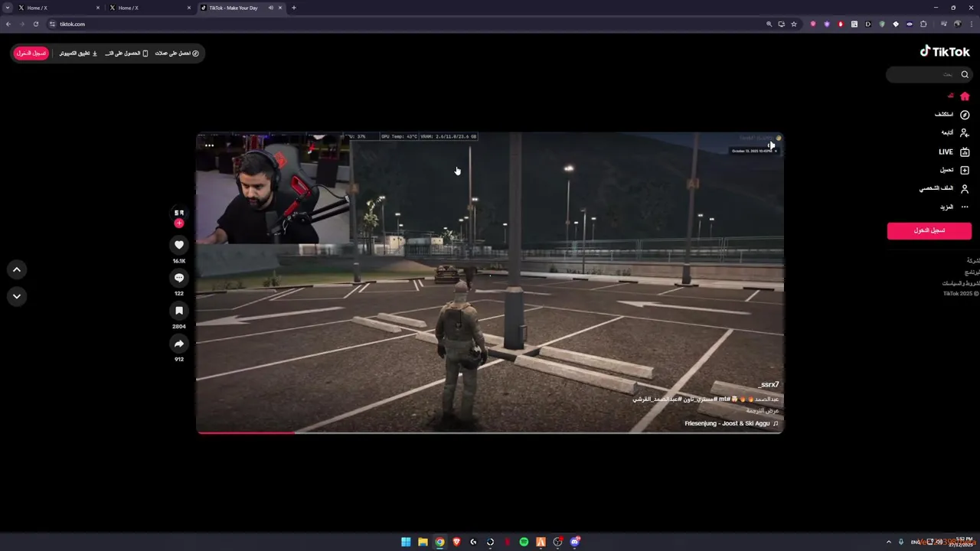This screenshot has width=980, height=551.
Task: Open Profile via the person icon
Action: 965,188
